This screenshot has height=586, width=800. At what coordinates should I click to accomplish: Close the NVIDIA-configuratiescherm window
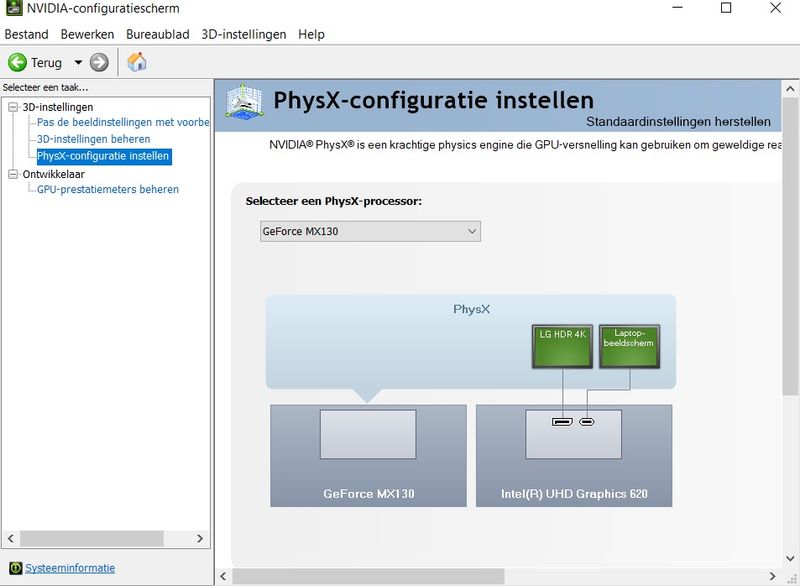776,8
